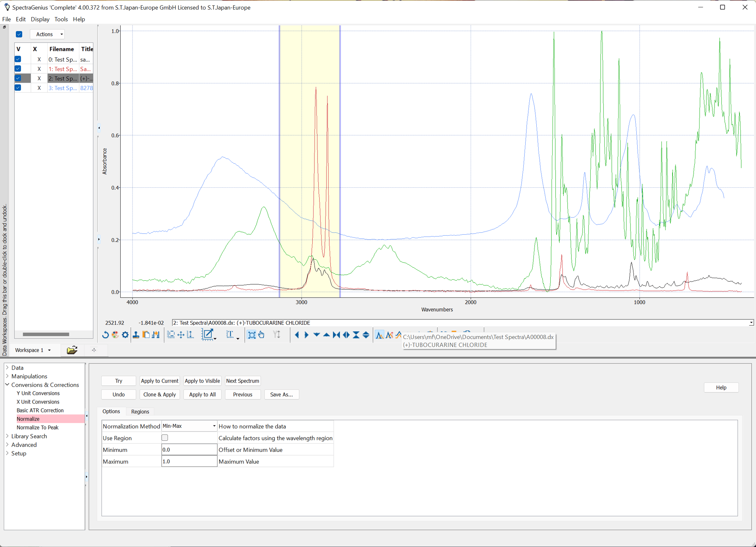The image size is (756, 547).
Task: Uncheck visibility of spectrum 0: Test Spectra
Action: (17, 59)
